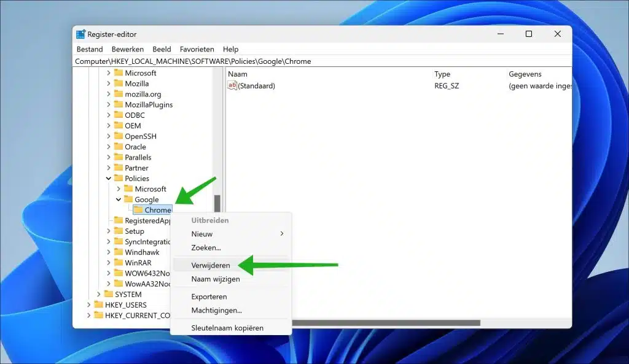This screenshot has width=629, height=364.
Task: Expand the Mozilla key
Action: pyautogui.click(x=108, y=83)
